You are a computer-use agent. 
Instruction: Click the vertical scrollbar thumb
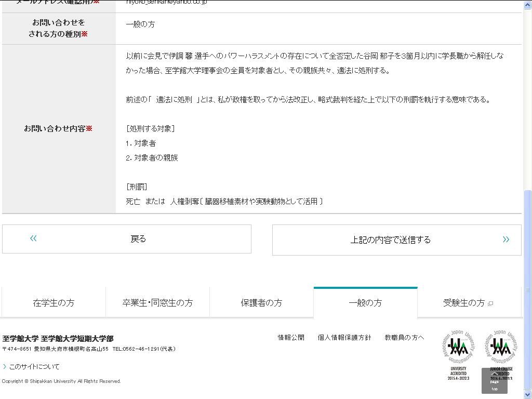coord(528,290)
